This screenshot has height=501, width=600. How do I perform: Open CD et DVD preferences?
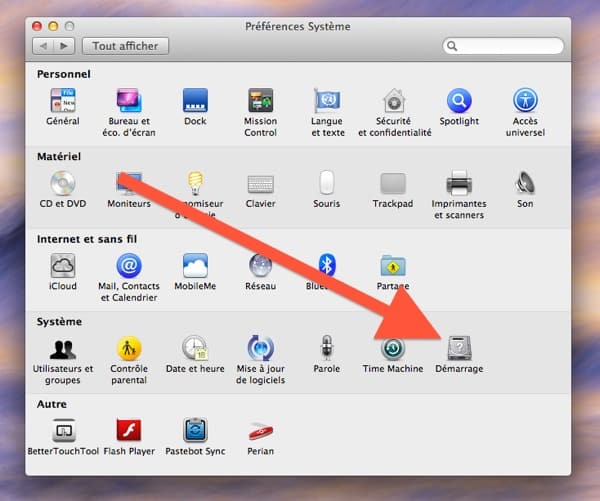(63, 183)
